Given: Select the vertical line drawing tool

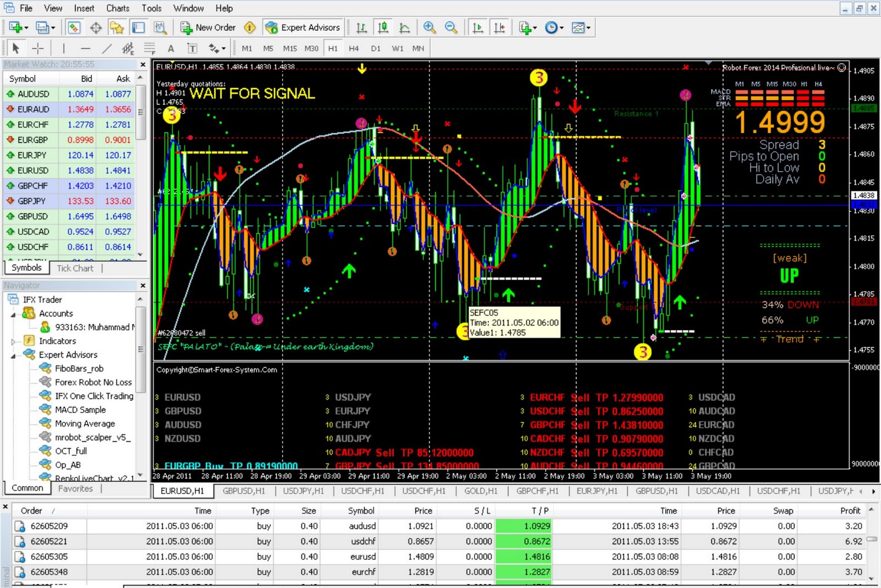Looking at the screenshot, I should pyautogui.click(x=63, y=48).
